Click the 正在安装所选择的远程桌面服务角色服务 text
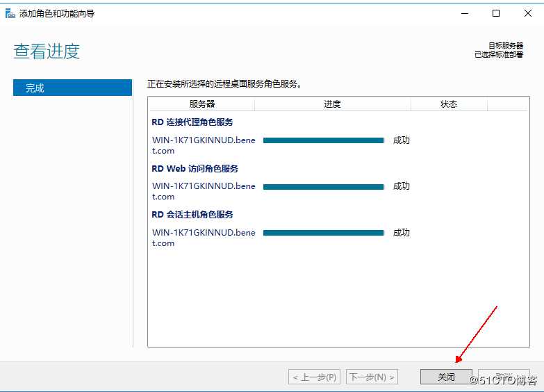This screenshot has width=544, height=392. pos(224,83)
